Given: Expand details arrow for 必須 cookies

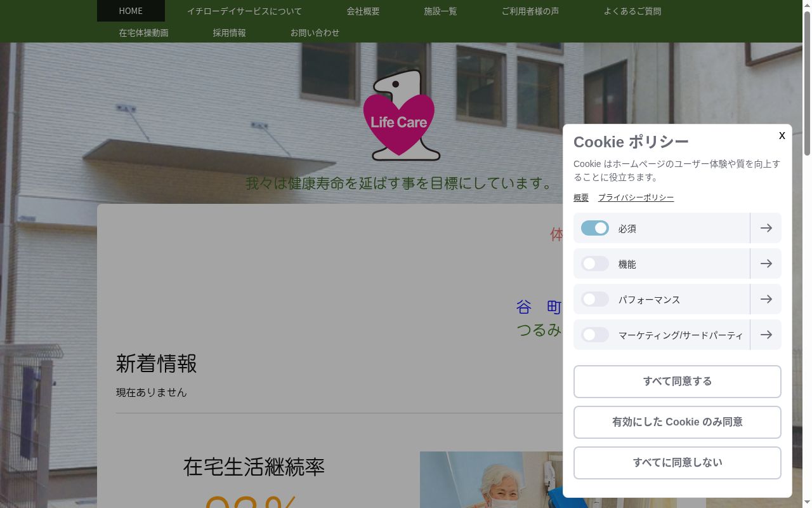Looking at the screenshot, I should pos(766,228).
